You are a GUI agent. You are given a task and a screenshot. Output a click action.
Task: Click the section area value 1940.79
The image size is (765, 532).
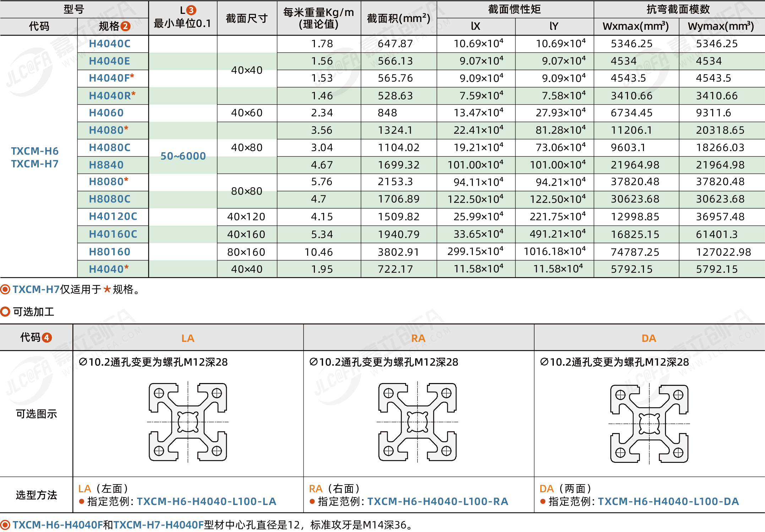tap(398, 234)
